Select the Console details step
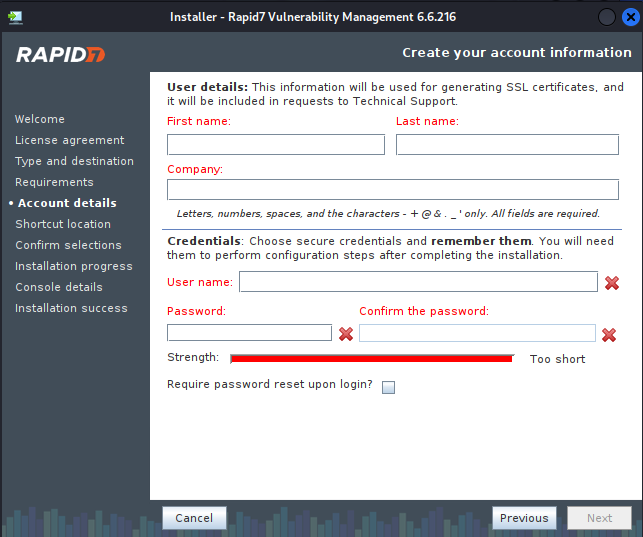643x537 pixels. click(59, 287)
